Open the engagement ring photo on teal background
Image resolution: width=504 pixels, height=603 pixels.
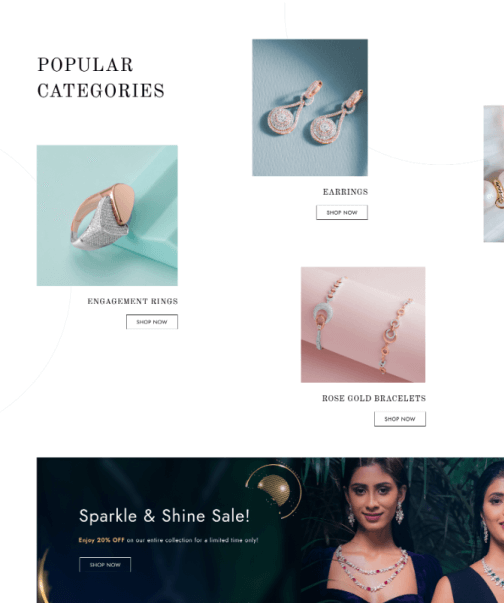[107, 215]
